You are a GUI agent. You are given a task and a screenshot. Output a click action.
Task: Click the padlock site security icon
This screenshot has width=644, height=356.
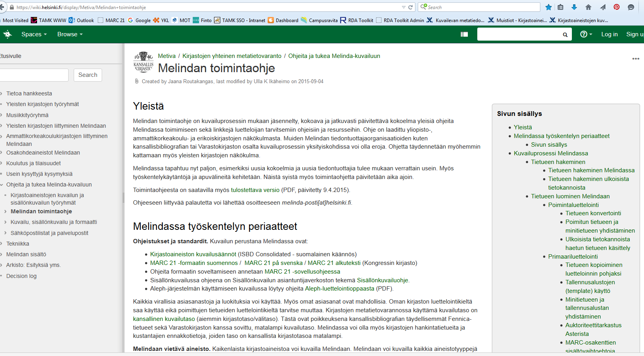click(12, 7)
